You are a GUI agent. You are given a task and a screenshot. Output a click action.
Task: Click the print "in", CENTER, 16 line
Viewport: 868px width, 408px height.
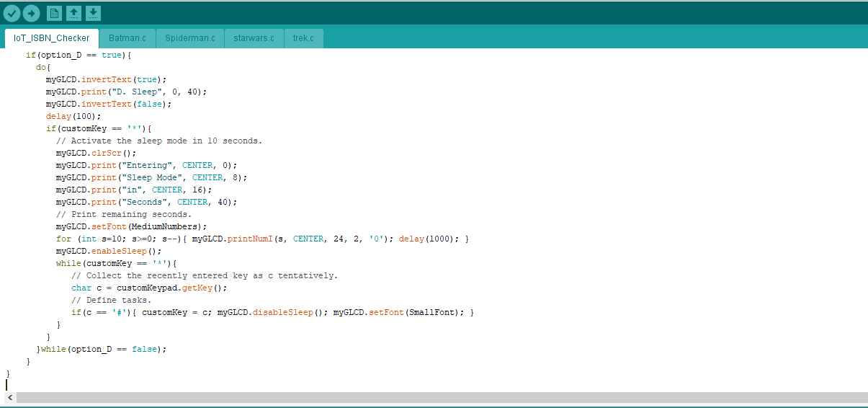click(134, 190)
